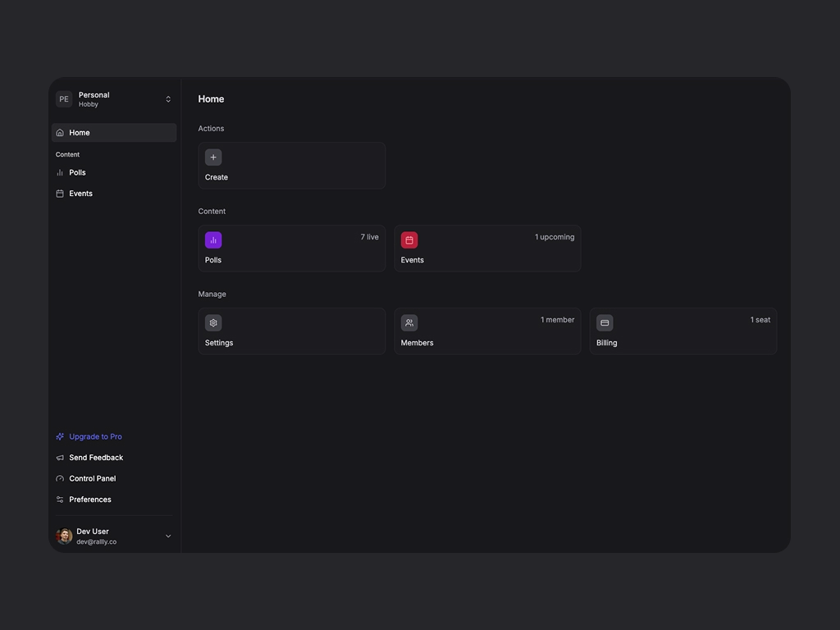This screenshot has width=840, height=630.
Task: Select Home in the sidebar
Action: point(80,133)
